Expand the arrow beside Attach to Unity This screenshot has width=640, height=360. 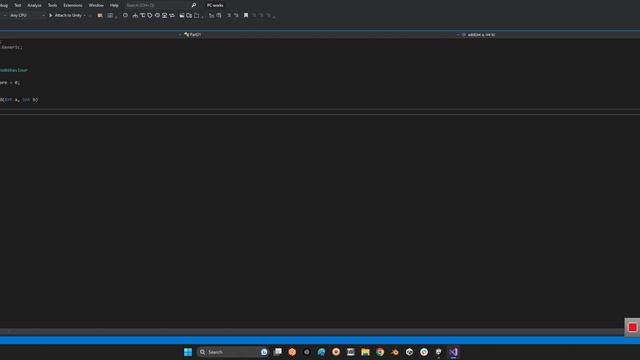pos(85,16)
